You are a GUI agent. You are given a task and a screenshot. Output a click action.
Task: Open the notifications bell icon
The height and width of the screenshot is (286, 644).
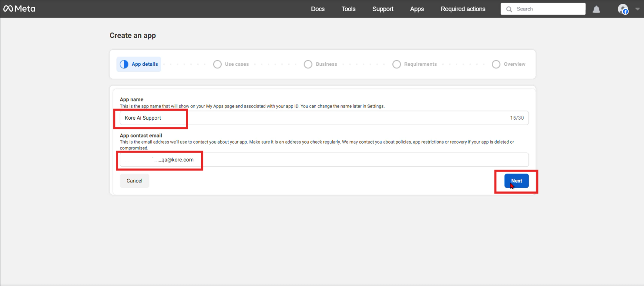pos(596,9)
